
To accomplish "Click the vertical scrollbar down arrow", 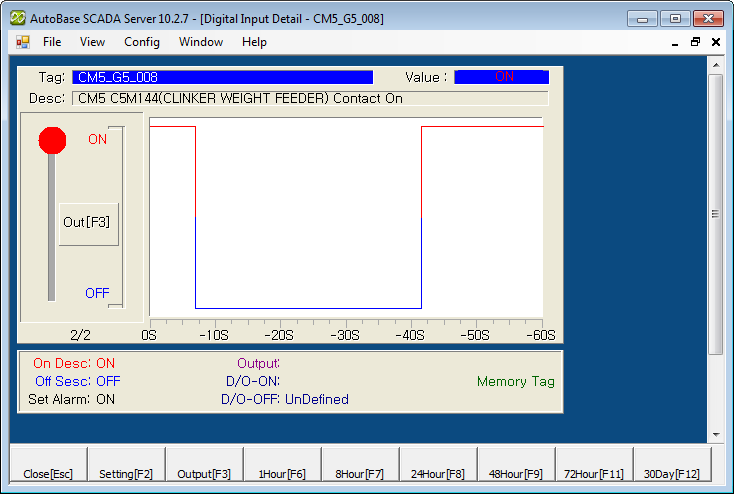I will pyautogui.click(x=716, y=435).
